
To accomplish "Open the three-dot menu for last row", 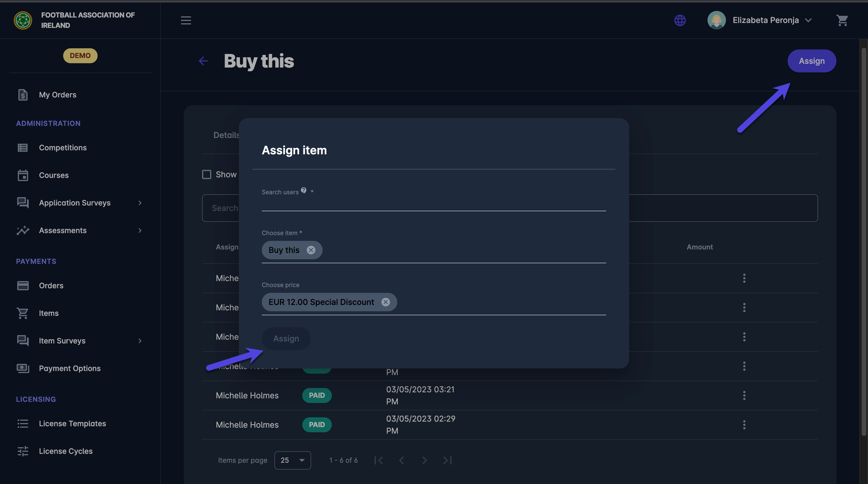I will tap(744, 425).
